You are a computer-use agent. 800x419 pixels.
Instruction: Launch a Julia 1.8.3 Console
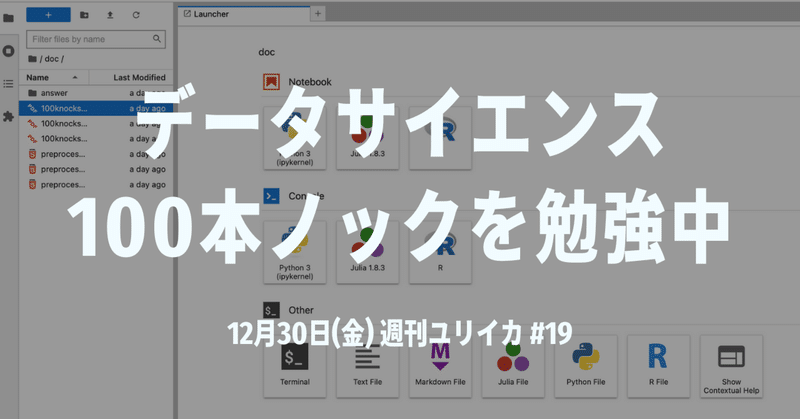tap(367, 252)
